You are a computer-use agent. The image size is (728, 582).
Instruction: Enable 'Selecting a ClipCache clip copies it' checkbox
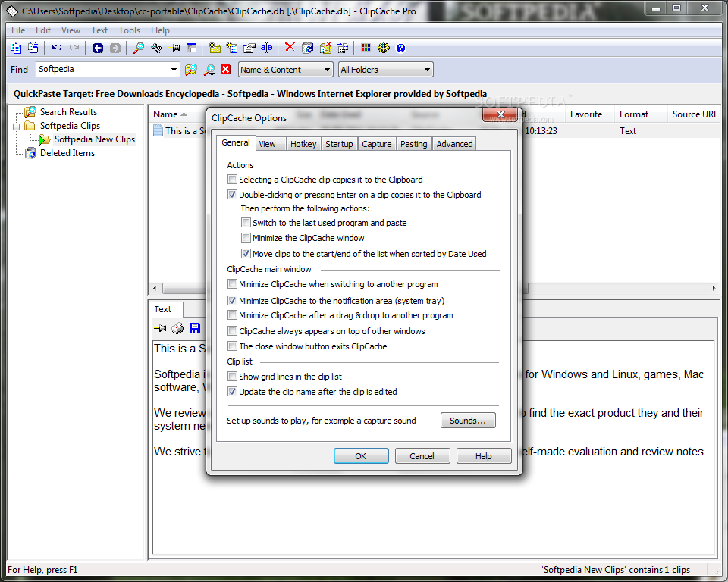click(x=232, y=179)
